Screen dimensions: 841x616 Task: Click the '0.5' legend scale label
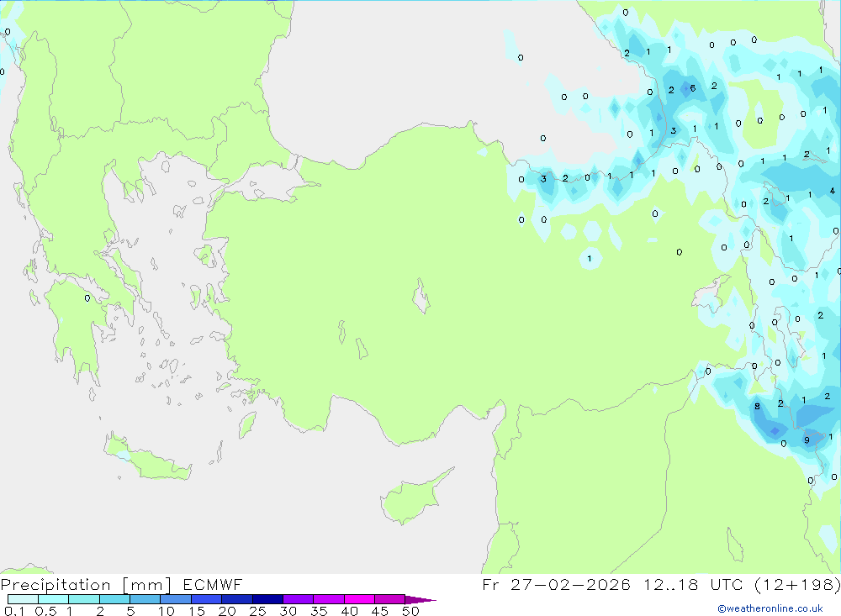[x=45, y=611]
